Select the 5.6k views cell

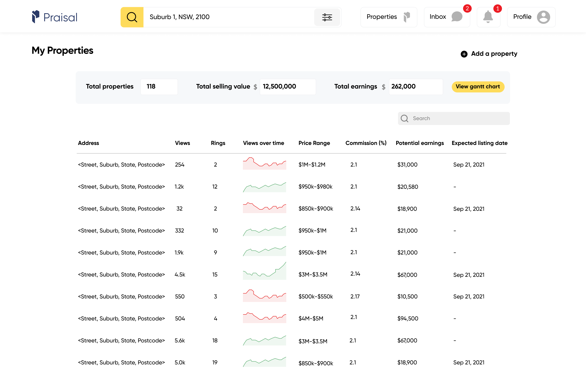[180, 341]
